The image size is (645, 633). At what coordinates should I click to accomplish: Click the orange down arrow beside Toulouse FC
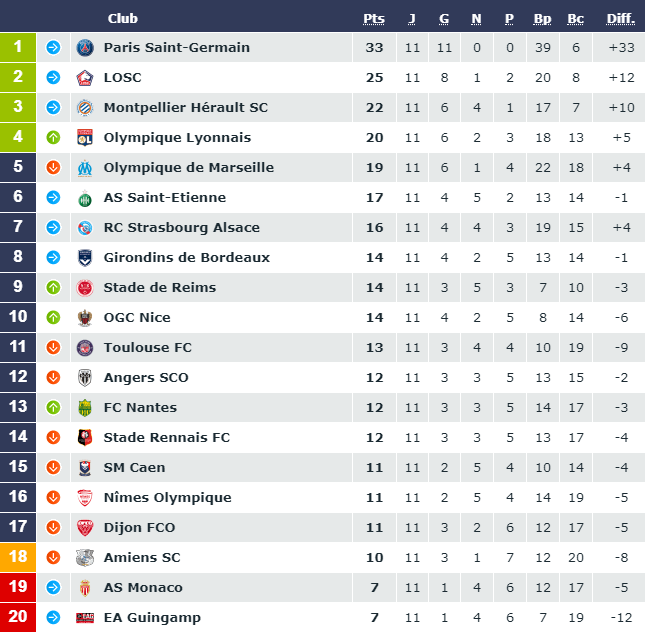point(53,348)
